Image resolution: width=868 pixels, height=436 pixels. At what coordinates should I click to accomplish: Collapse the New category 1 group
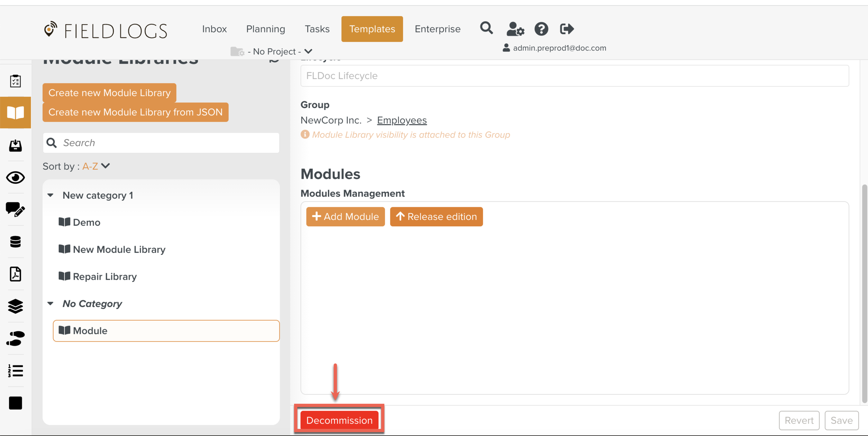click(51, 195)
